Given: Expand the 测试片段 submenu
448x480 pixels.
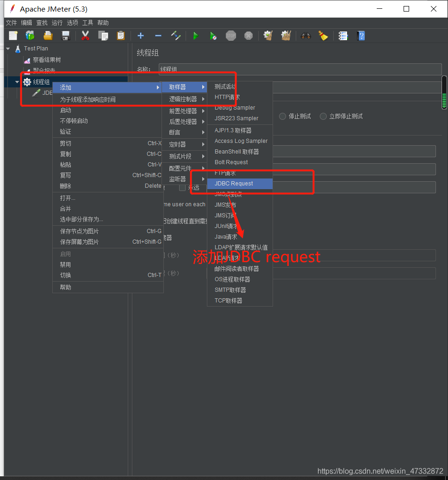Looking at the screenshot, I should (x=185, y=156).
